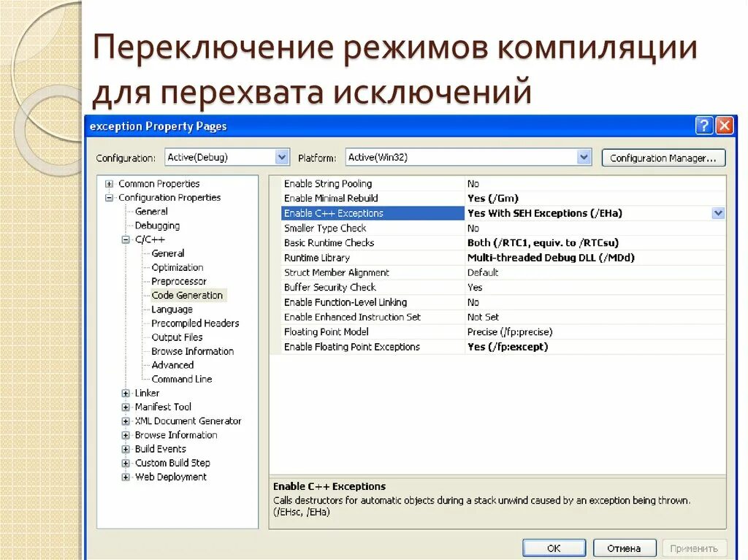Select the Command Line page
Screen dimensions: 748x560
(x=182, y=379)
